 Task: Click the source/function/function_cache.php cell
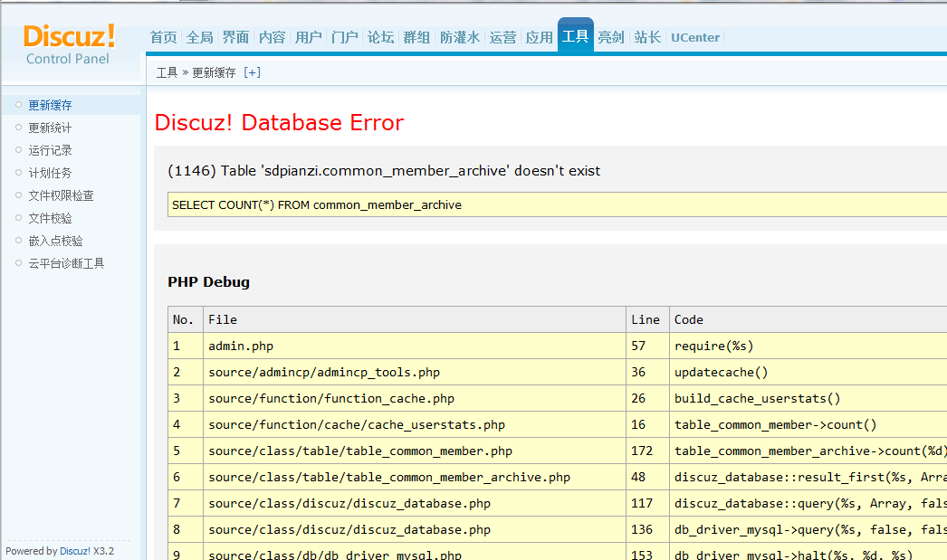[x=415, y=398]
